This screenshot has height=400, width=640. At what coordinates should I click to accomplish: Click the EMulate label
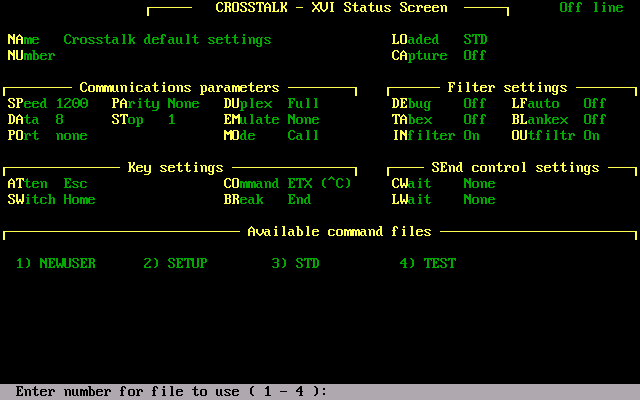(x=251, y=120)
